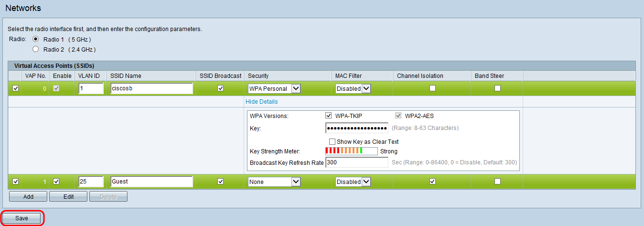Click the Strong key strength label
644x226 pixels.
point(389,151)
